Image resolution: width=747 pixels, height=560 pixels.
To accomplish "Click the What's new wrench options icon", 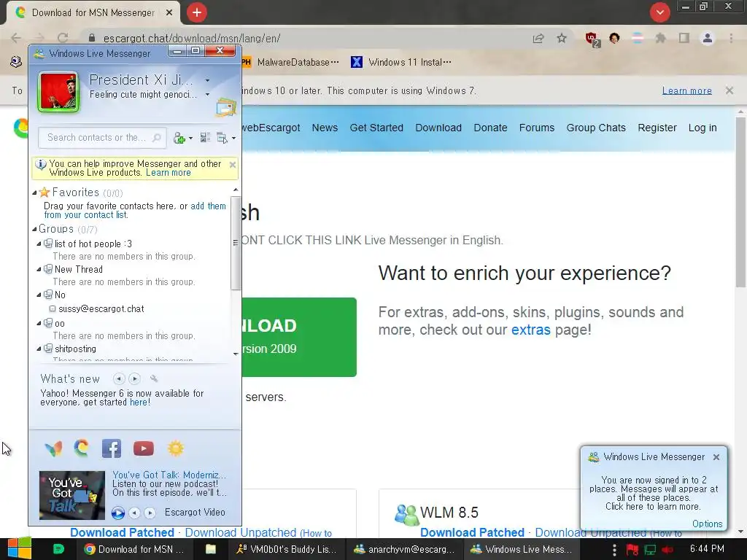I will (x=153, y=378).
